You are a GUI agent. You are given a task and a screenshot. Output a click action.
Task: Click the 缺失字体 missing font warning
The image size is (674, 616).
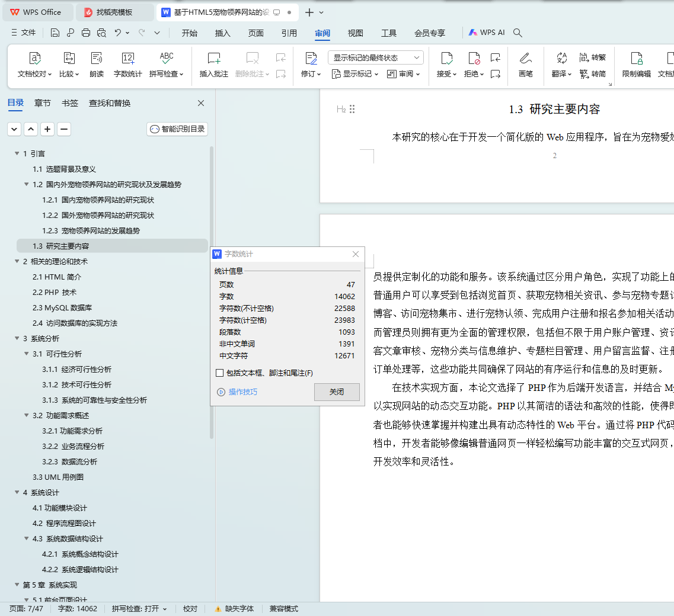[235, 609]
